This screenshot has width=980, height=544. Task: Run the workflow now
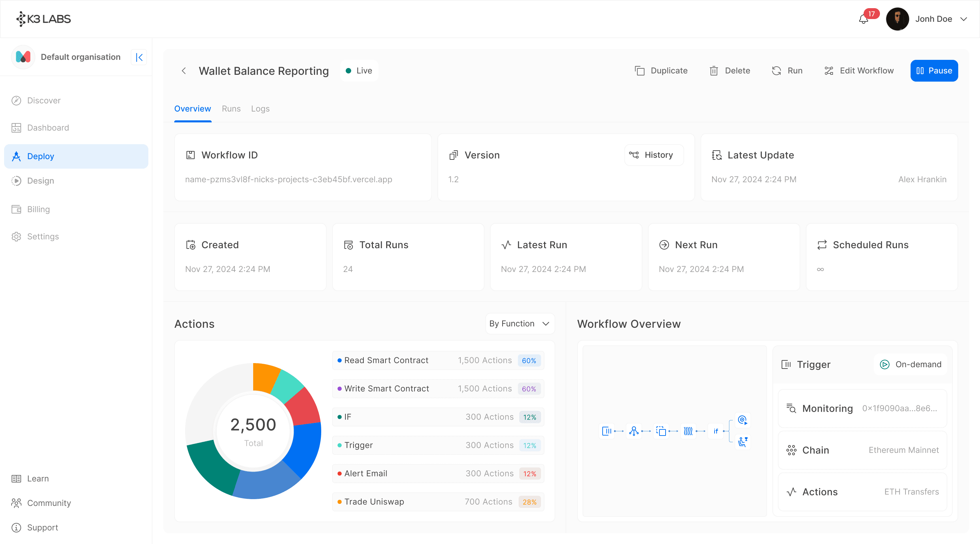point(787,71)
